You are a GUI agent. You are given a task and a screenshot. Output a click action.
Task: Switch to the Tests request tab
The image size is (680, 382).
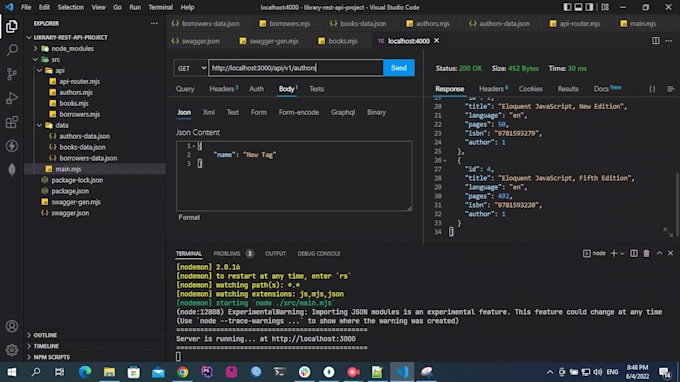click(x=317, y=89)
